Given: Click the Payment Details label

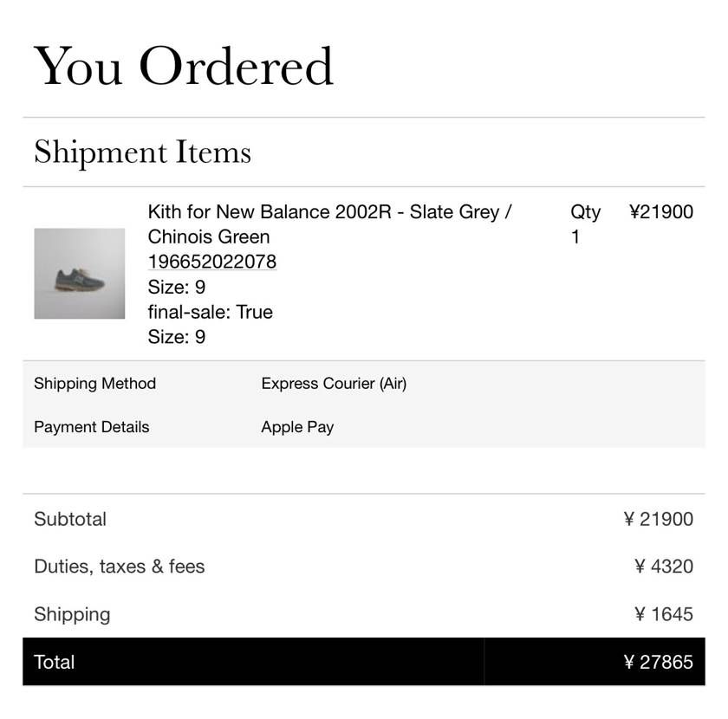Looking at the screenshot, I should click(92, 427).
